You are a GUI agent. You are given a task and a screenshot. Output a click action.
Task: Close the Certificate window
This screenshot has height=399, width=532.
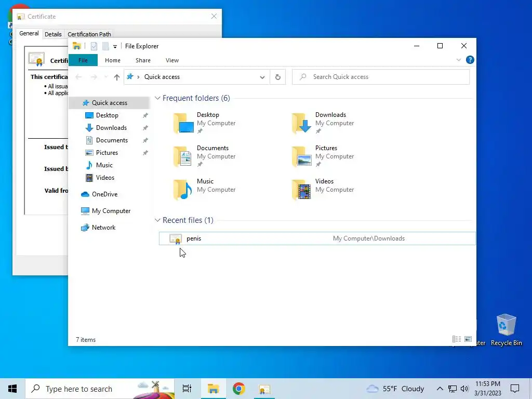point(214,16)
